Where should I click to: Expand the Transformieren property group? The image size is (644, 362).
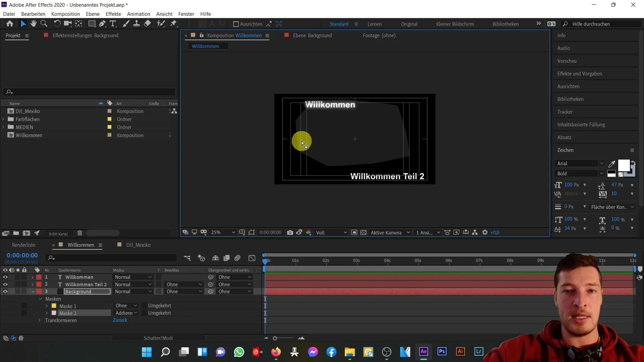pyautogui.click(x=40, y=320)
